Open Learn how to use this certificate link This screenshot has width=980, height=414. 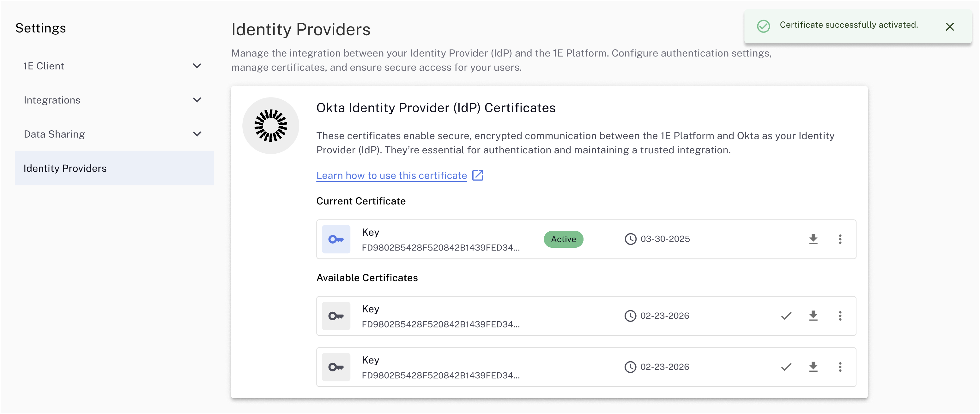coord(391,175)
